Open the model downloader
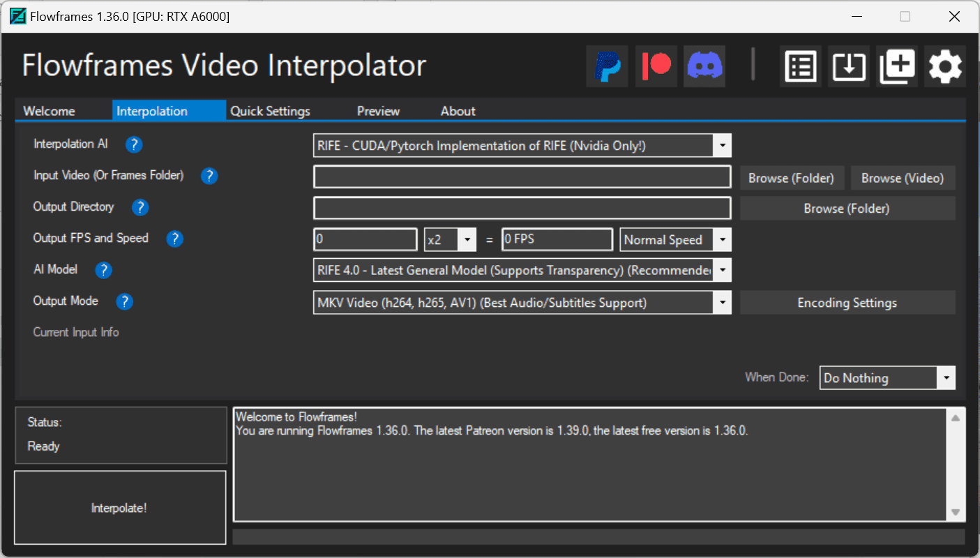 [848, 66]
